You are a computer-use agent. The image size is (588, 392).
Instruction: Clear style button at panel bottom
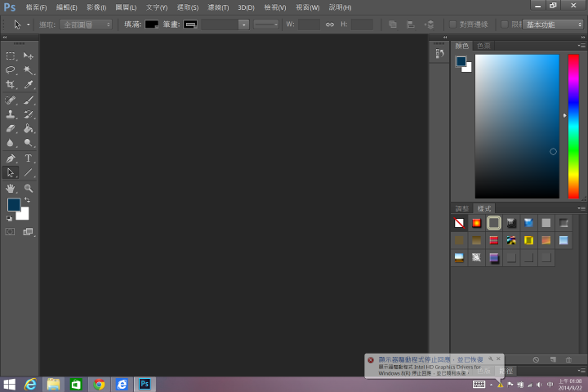pyautogui.click(x=536, y=359)
